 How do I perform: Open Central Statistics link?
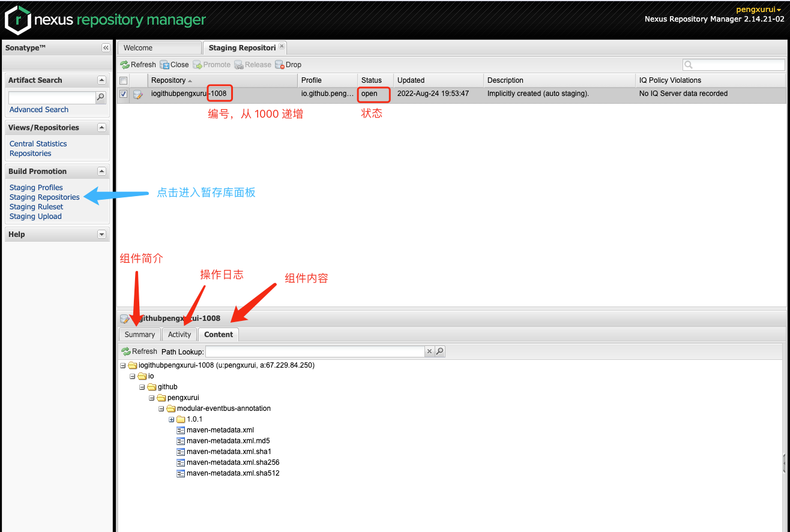point(38,144)
